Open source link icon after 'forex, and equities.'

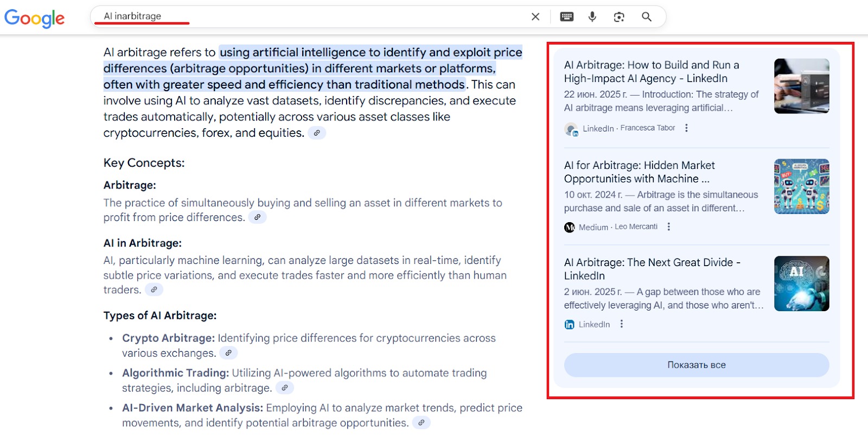coord(317,133)
